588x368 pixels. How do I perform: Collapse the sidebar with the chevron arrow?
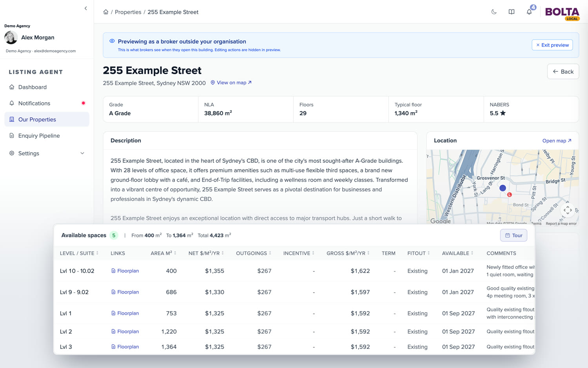coord(85,8)
